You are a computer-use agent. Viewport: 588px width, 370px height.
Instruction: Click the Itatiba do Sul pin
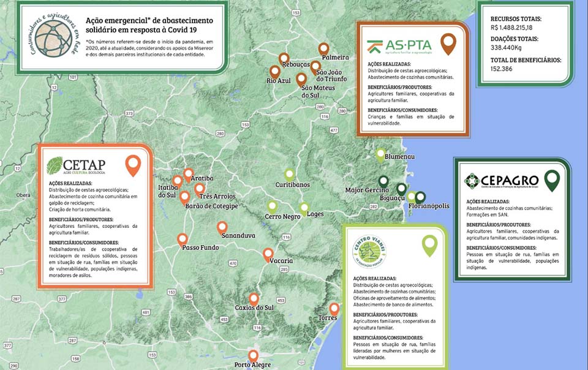click(x=178, y=182)
